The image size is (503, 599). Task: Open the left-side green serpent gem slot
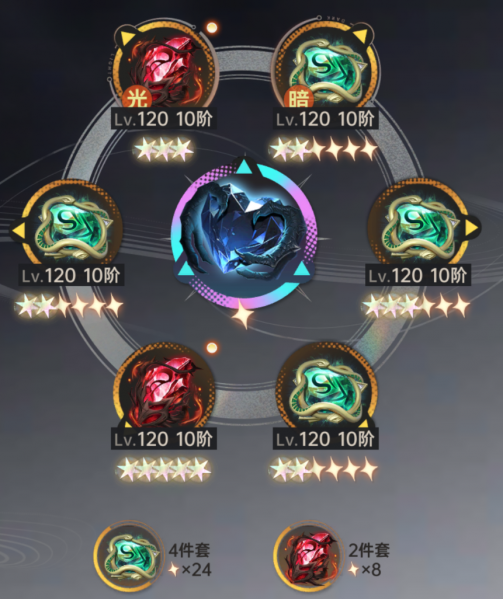click(x=71, y=226)
